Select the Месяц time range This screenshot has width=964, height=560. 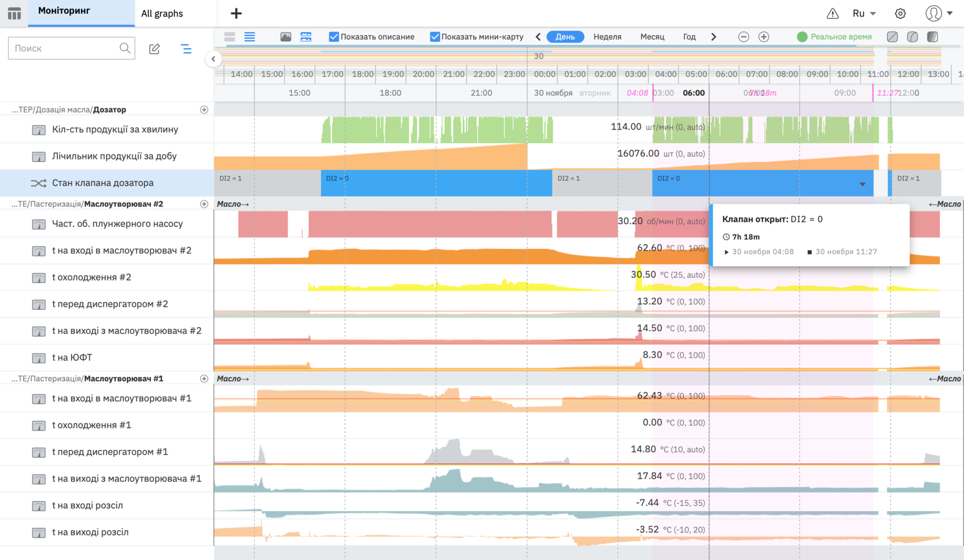(x=652, y=37)
